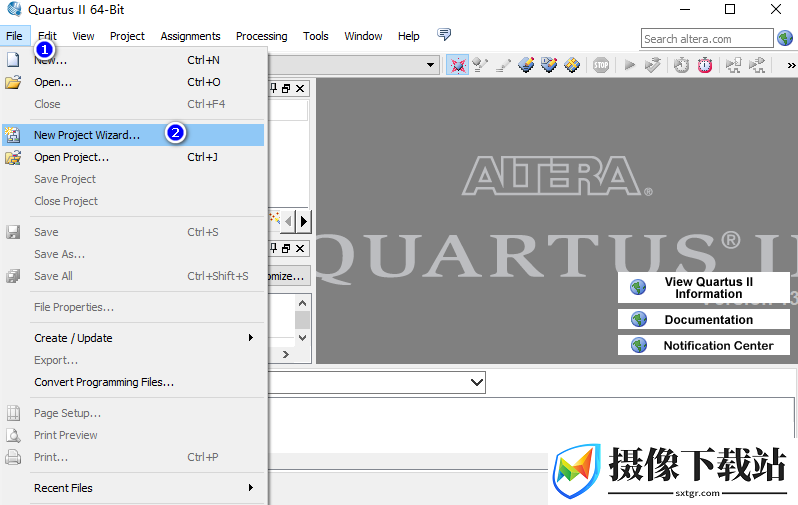Open the message filter dropdown below the workspace
Image resolution: width=798 pixels, height=505 pixels.
point(477,382)
